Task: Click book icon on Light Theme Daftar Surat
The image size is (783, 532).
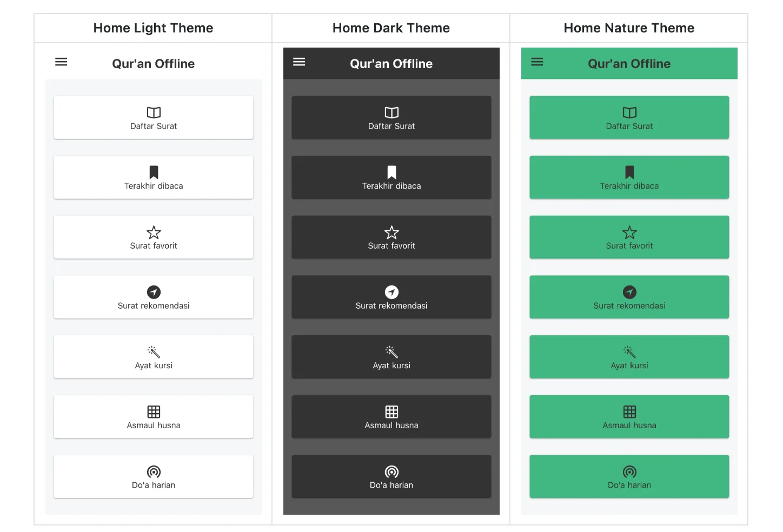Action: [154, 112]
